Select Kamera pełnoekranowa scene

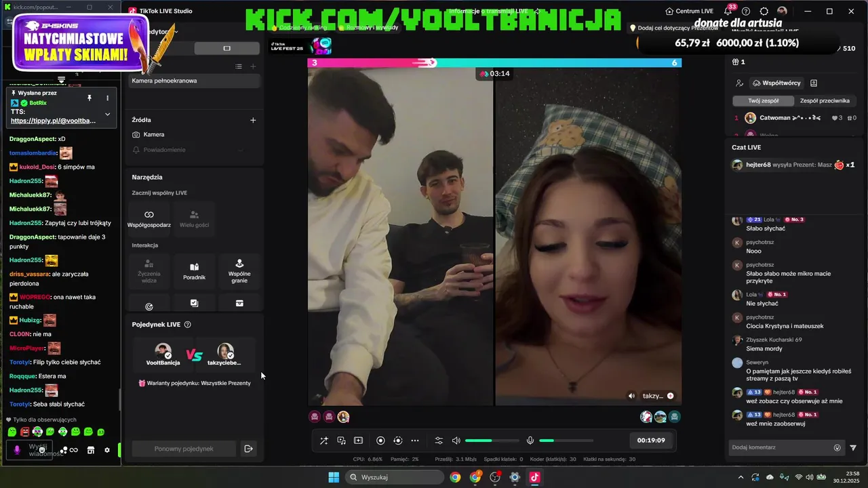click(195, 81)
